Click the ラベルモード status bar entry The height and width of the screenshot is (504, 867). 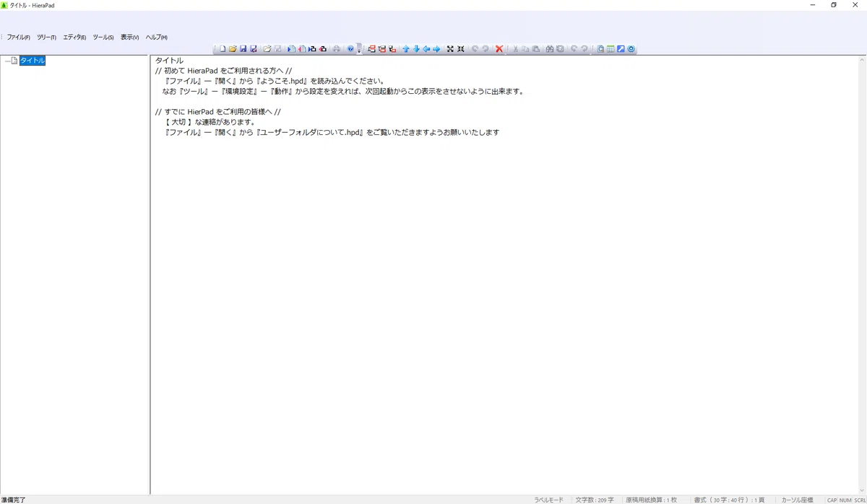click(548, 500)
